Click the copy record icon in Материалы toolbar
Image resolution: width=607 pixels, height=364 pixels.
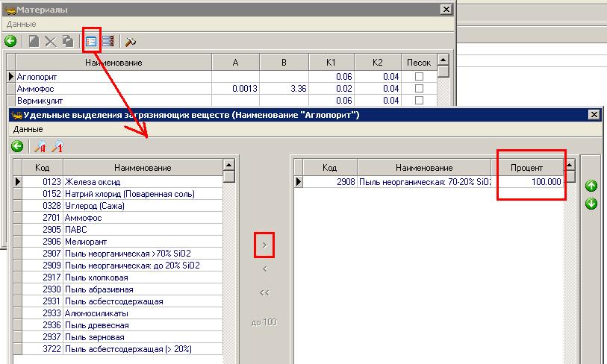(x=68, y=42)
